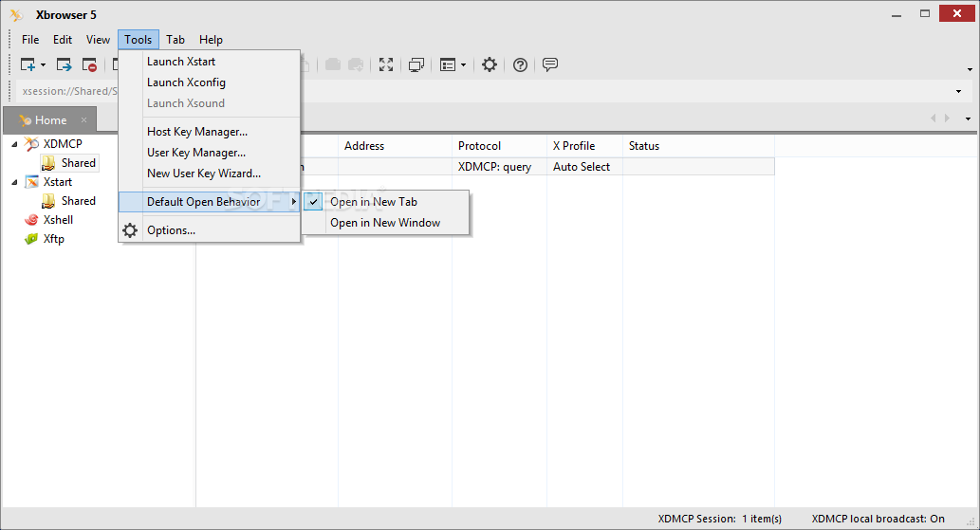Click the Xftp green icon

pos(31,239)
